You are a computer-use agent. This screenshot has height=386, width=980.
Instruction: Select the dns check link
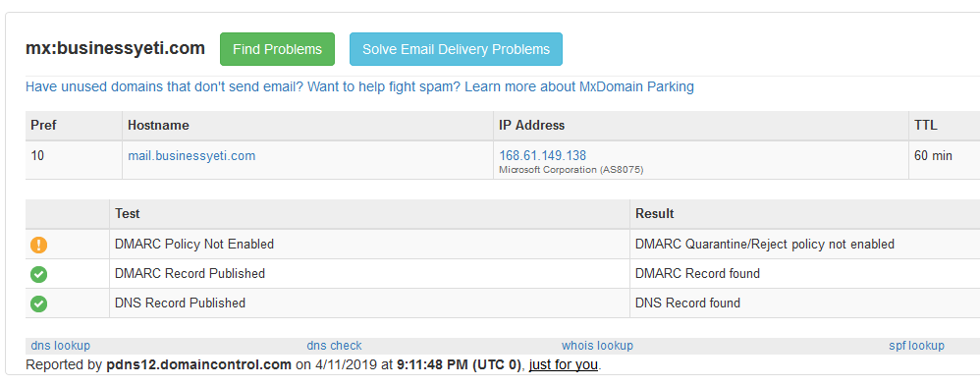(335, 346)
